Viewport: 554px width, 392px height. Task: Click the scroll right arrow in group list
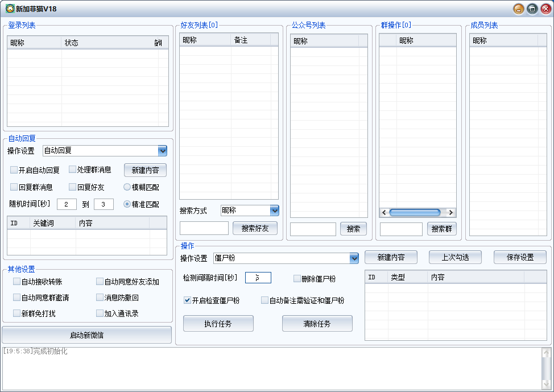[x=450, y=212]
